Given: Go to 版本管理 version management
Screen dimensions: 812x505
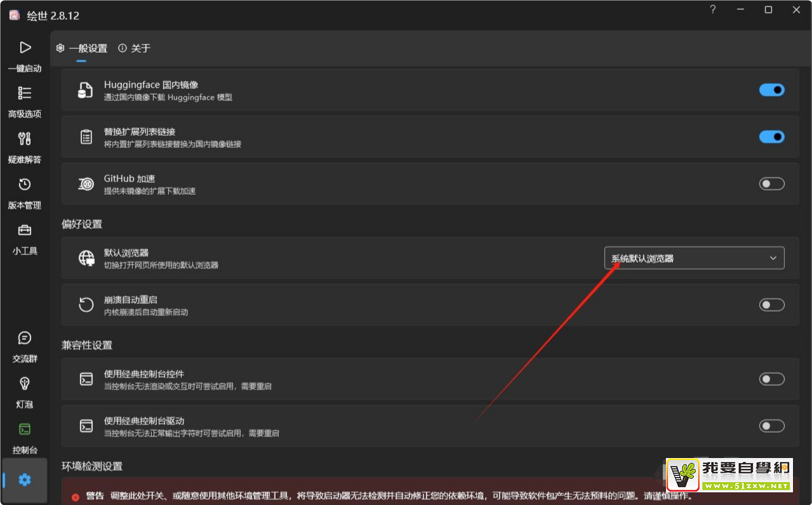Looking at the screenshot, I should coord(25,192).
